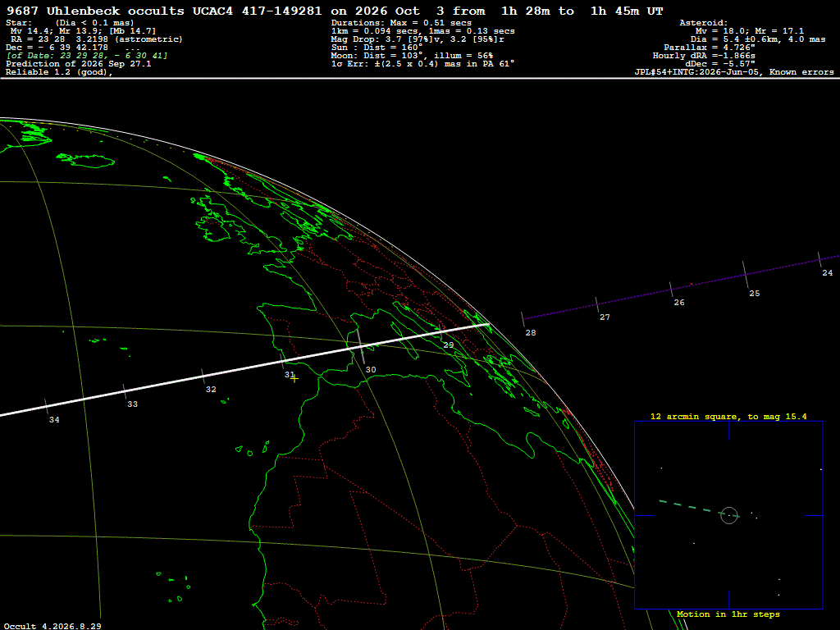Click the Canary Islands outlines
840x630 pixels.
253,449
